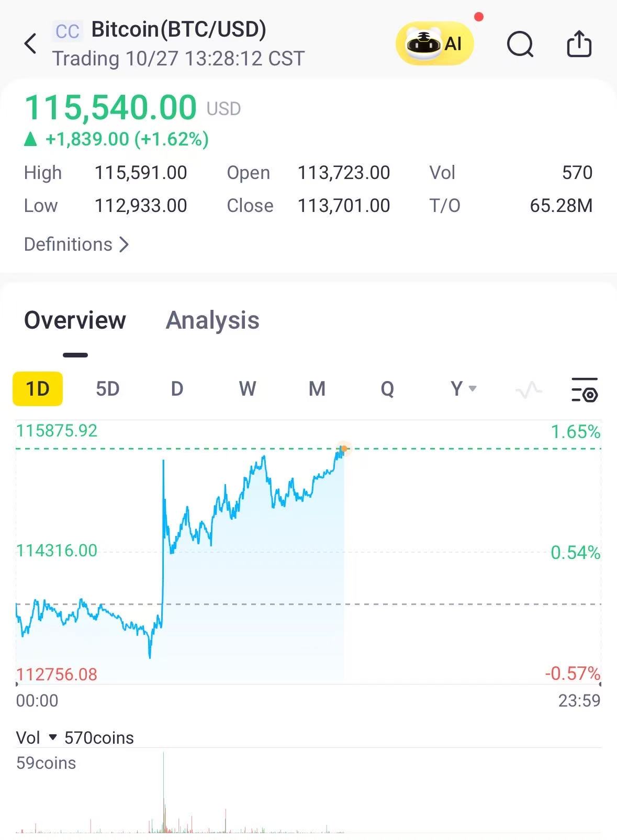Tap the orange current-price dot on chart

[344, 449]
